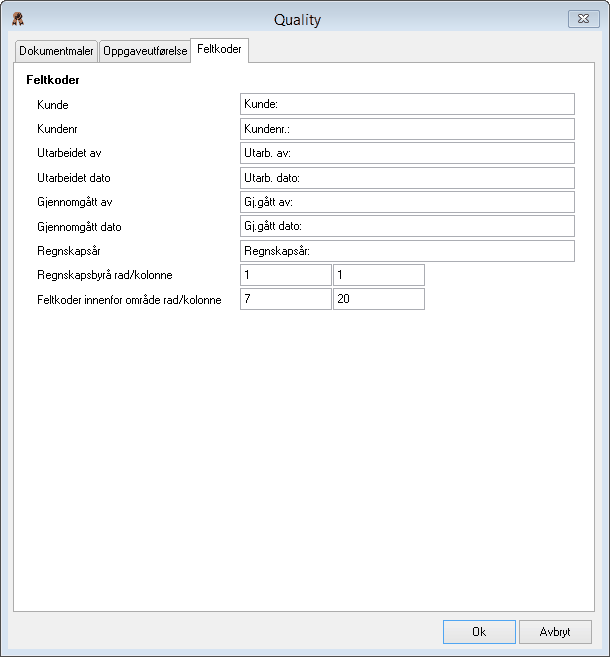Screen dimensions: 610x657
Task: Click the Quality app icon in title bar
Action: [18, 19]
